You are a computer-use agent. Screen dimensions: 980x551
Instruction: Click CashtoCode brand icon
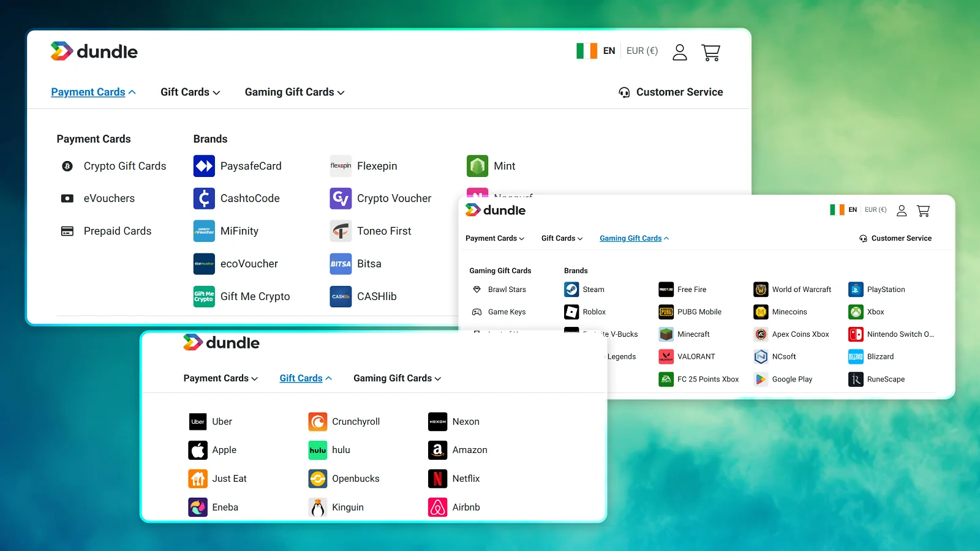click(204, 198)
